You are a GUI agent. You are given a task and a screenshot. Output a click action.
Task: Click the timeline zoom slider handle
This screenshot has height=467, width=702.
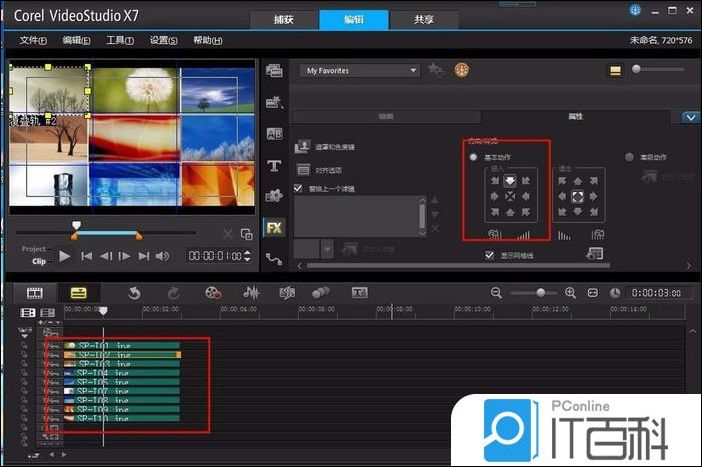click(x=541, y=293)
